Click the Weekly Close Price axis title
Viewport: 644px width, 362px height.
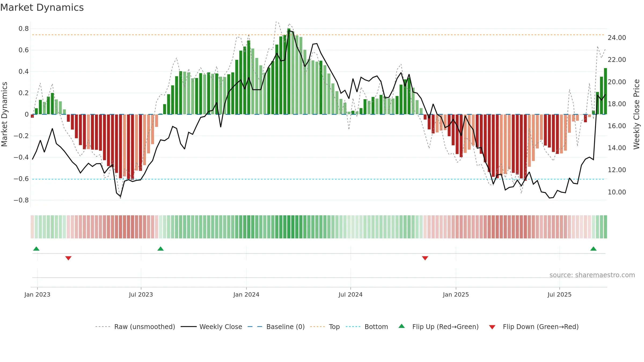pos(636,114)
